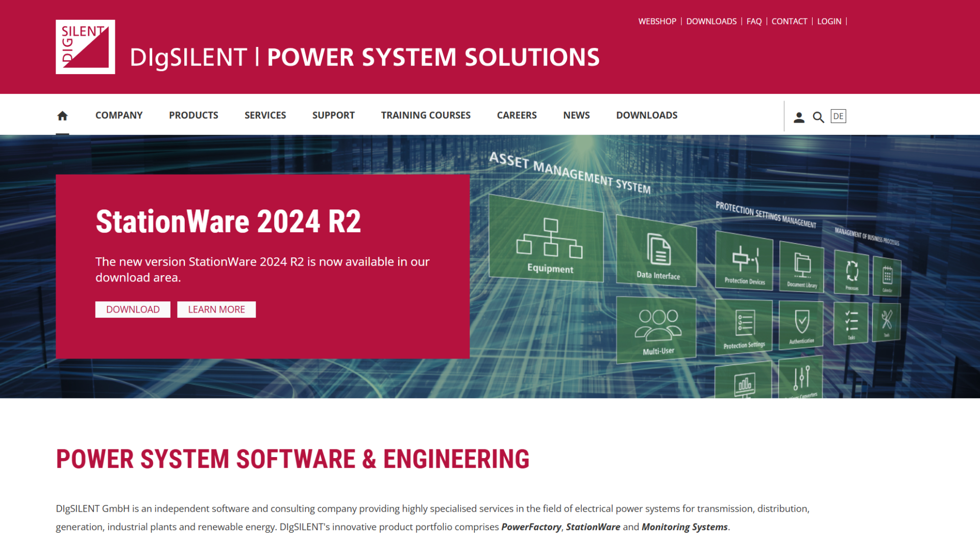The width and height of the screenshot is (980, 548).
Task: Open the Training Courses menu
Action: tap(425, 115)
